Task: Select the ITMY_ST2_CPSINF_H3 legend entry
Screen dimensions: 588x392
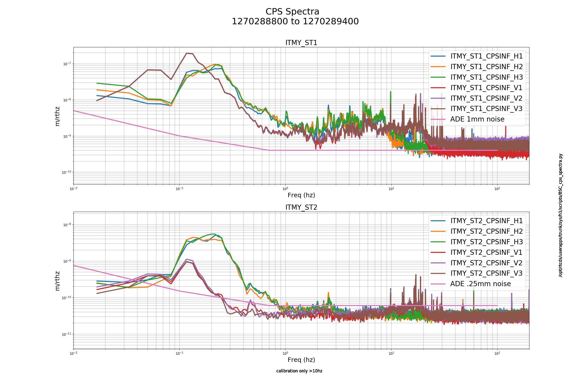Action: (x=477, y=242)
